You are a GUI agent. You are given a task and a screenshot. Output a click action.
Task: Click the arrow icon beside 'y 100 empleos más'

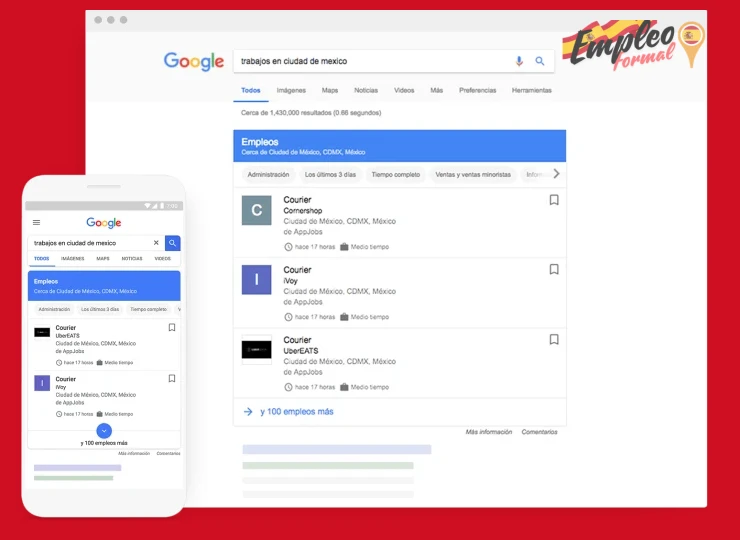point(248,412)
